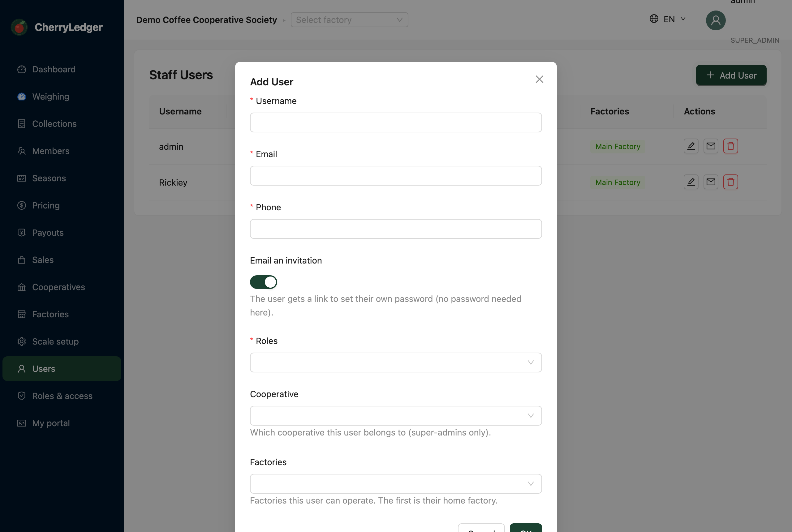The image size is (792, 532).
Task: Click the admin user avatar
Action: [716, 20]
